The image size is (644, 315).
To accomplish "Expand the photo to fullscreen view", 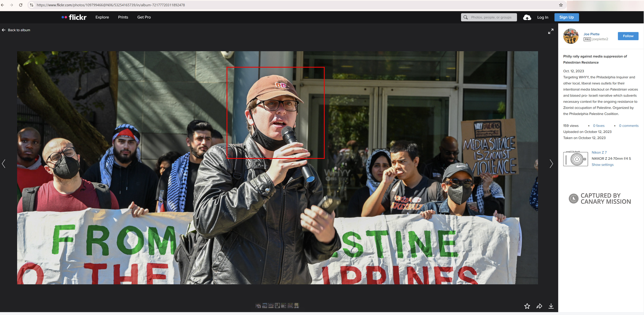I will (x=551, y=32).
